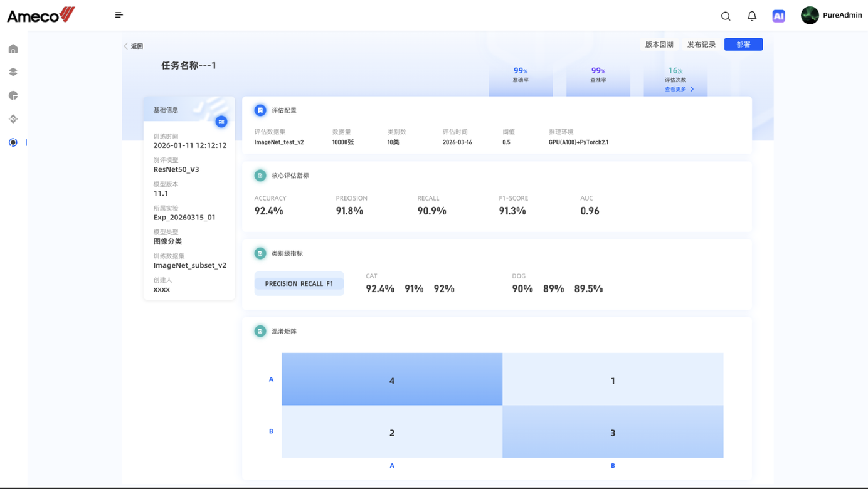Click the confusion matrix row label B

pos(271,431)
